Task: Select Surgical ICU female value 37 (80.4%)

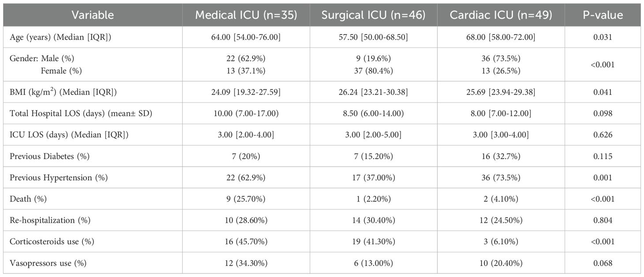Action: tap(373, 70)
